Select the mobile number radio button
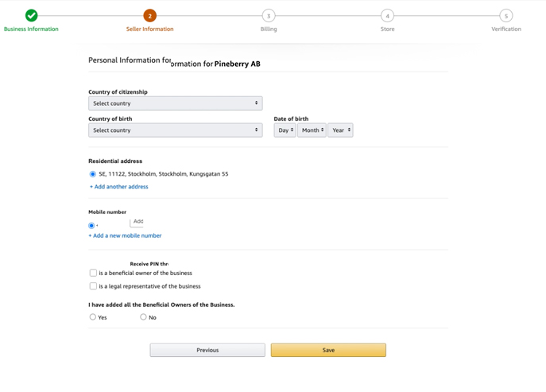The width and height of the screenshot is (546, 392). click(91, 226)
